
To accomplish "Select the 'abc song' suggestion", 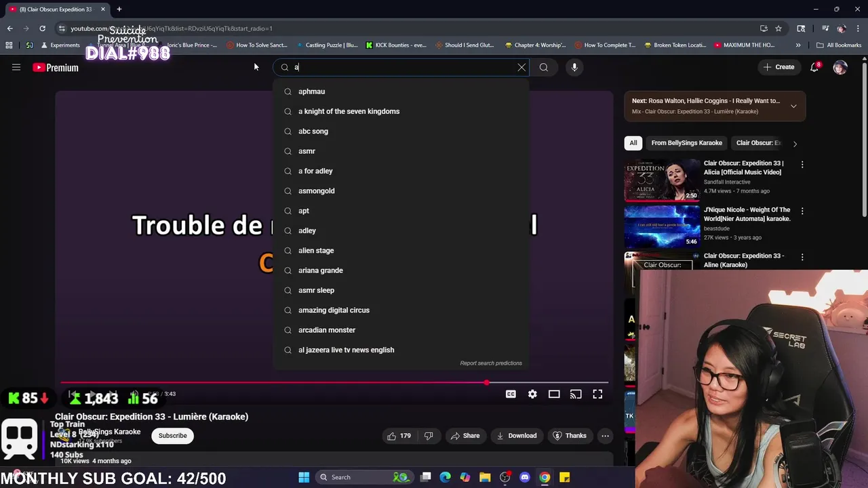I will click(x=401, y=131).
